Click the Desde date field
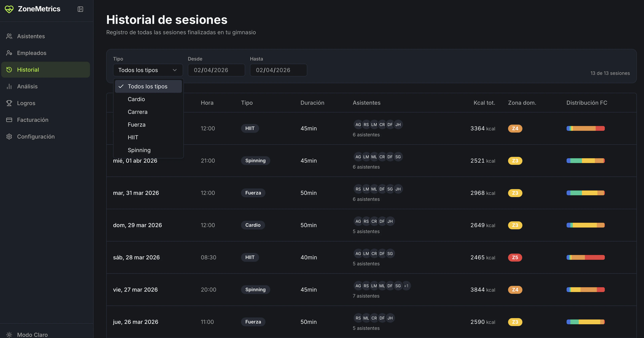This screenshot has height=338, width=644. tap(216, 70)
